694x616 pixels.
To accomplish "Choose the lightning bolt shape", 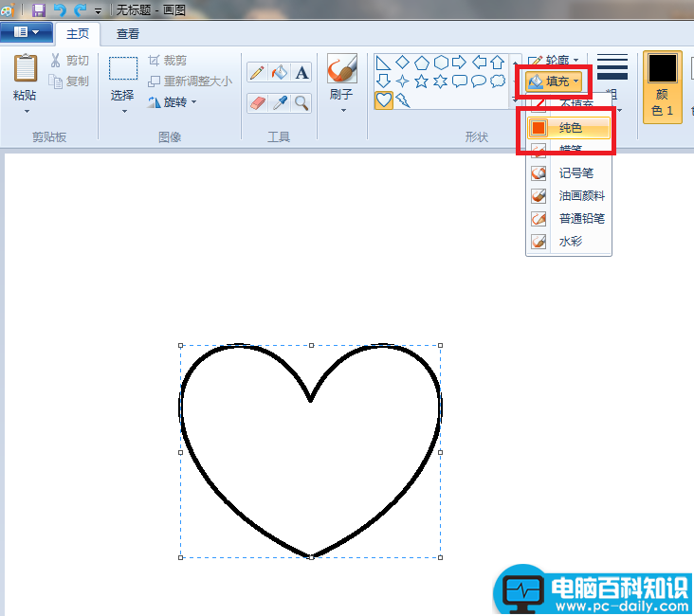I will click(x=403, y=100).
